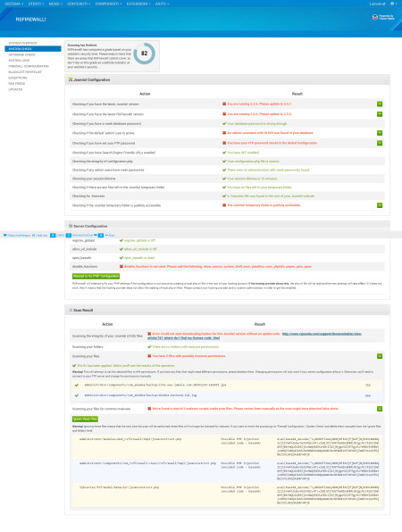This screenshot has height=532, width=402.
Task: Click the Server Configuration section icon
Action: [71, 226]
